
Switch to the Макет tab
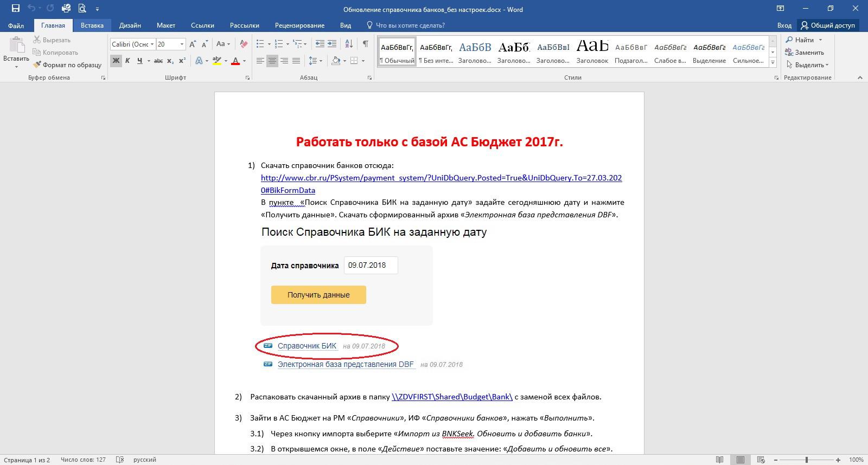coord(166,25)
